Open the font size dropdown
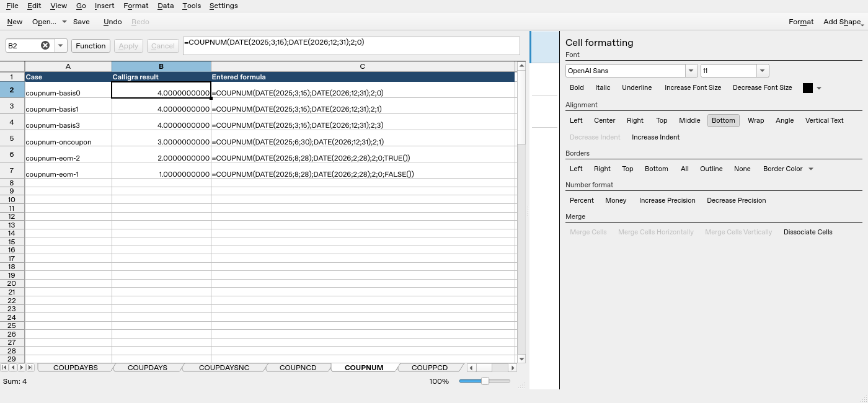 click(x=763, y=71)
